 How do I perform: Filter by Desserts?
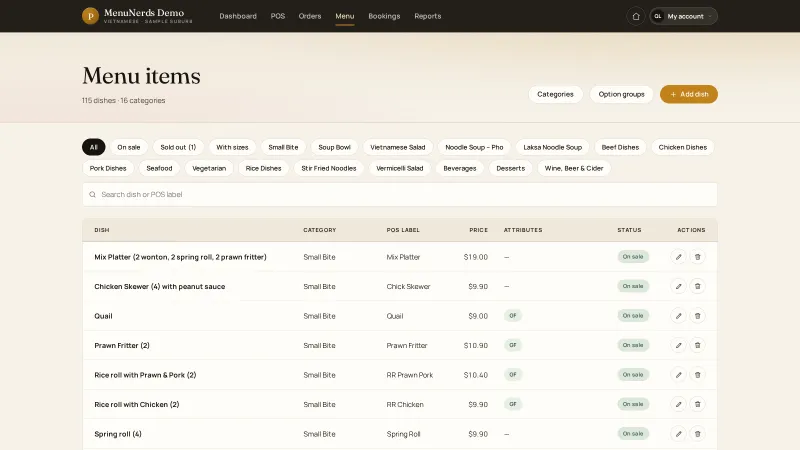tap(510, 168)
